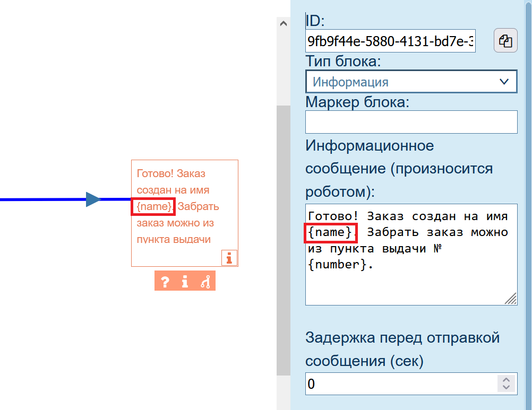Click the right panel scrollbar
Viewport: 532px width, 410px height.
click(528, 205)
